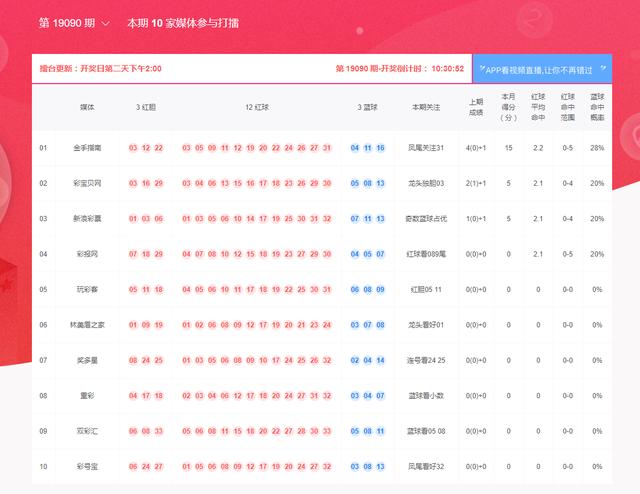640x494 pixels.
Task: Click the 上期成绩 column header
Action: (476, 107)
